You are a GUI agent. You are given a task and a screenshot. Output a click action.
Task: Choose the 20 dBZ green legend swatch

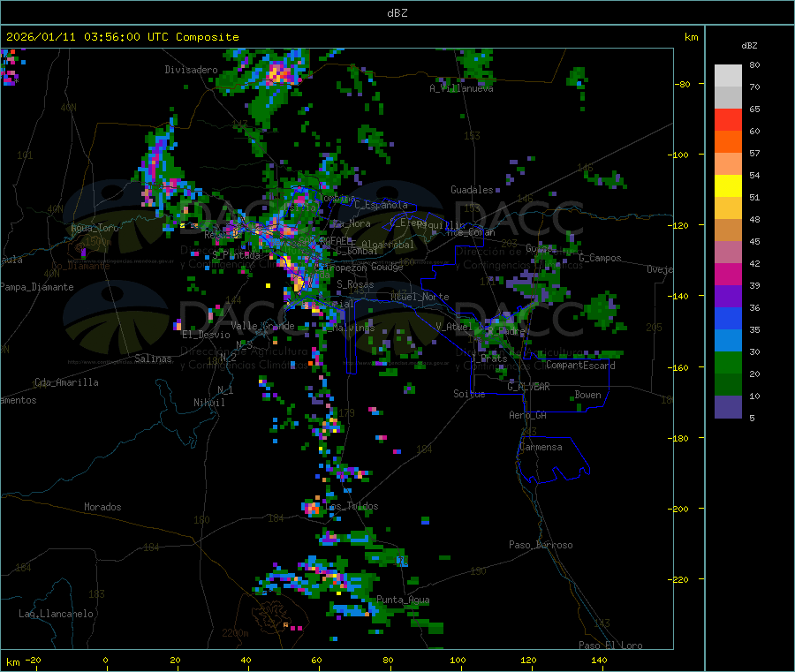coord(728,385)
